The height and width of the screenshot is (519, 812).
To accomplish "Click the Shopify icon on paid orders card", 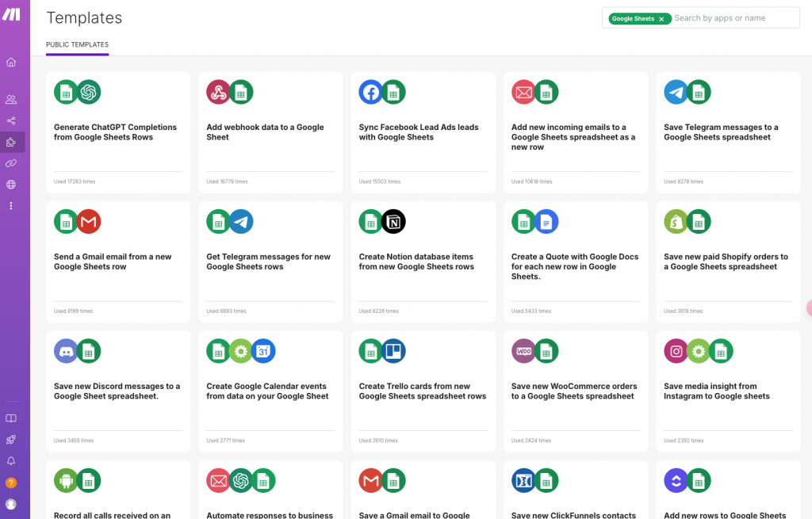I will (676, 222).
